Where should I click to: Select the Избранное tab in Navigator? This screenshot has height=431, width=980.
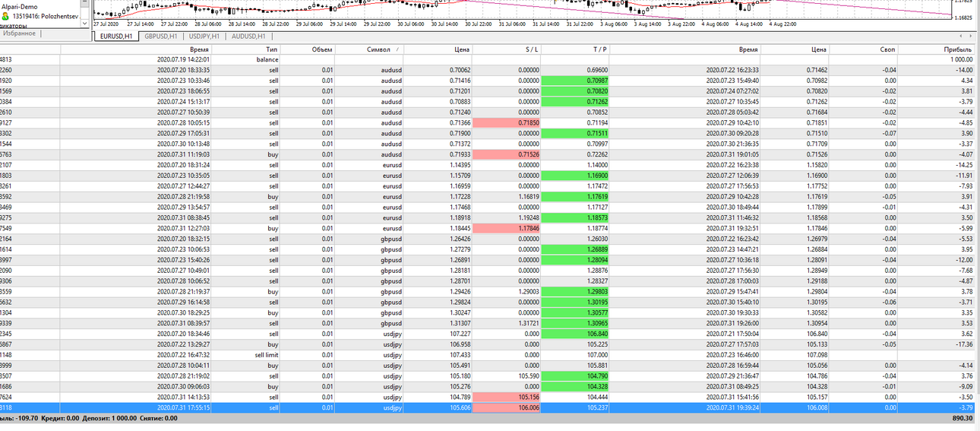[19, 33]
